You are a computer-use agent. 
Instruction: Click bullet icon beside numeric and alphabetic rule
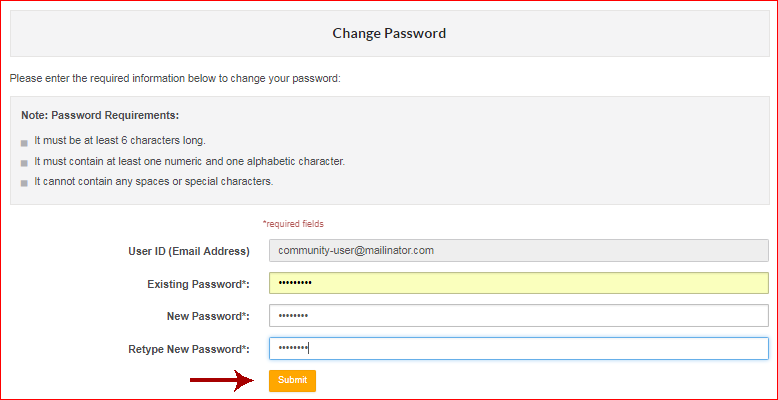click(x=25, y=162)
